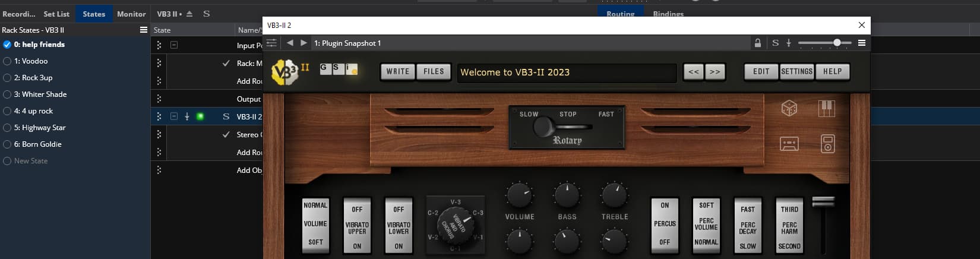This screenshot has width=980, height=259.
Task: Click the drag handle on the Output row
Action: (159, 99)
